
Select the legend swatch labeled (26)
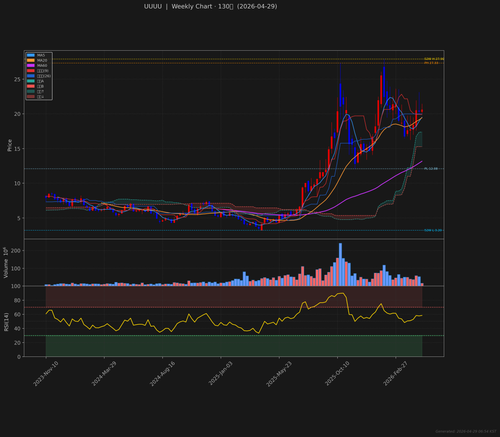[31, 76]
